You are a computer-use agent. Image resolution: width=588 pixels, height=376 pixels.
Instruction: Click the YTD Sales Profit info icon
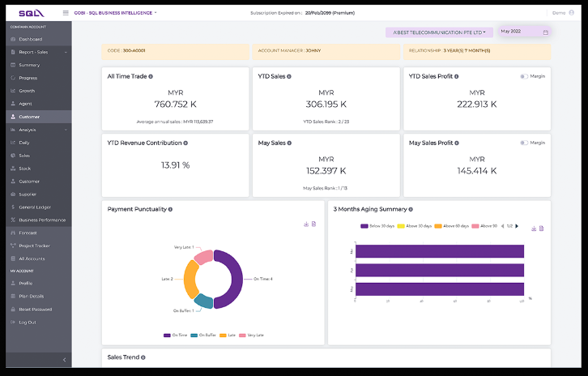tap(456, 76)
